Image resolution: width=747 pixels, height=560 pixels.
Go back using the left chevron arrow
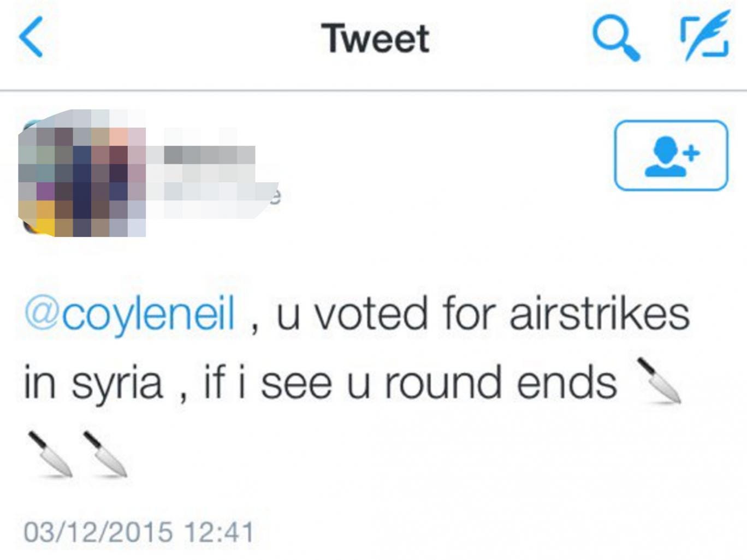point(31,37)
